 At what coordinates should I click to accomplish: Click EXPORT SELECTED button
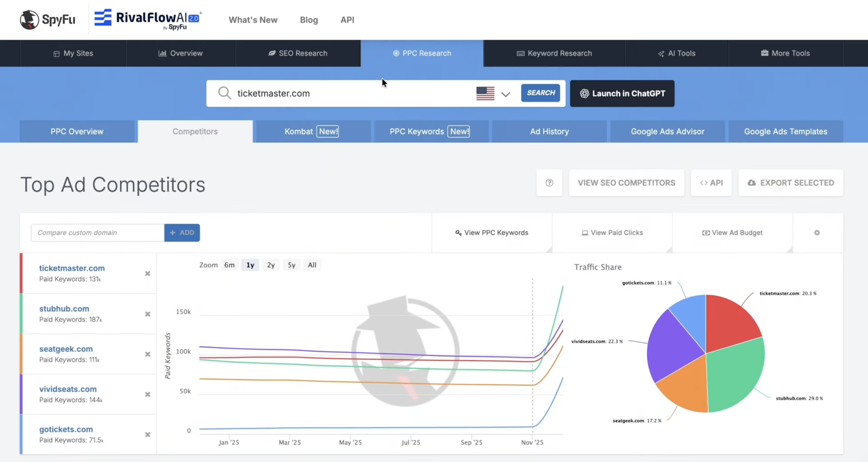tap(791, 183)
